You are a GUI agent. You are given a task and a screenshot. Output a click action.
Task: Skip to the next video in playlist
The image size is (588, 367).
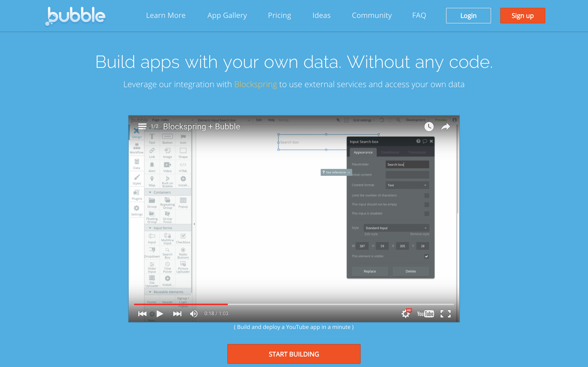pos(177,314)
